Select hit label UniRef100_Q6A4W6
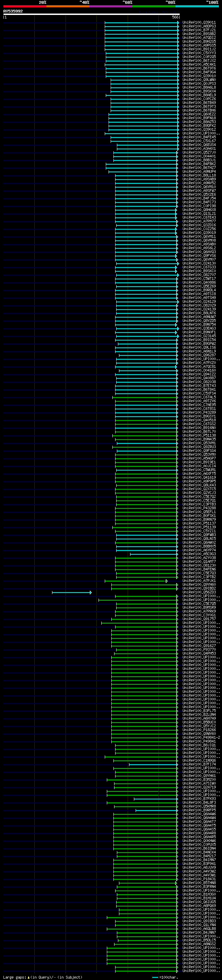The image size is (222, 980). click(199, 814)
